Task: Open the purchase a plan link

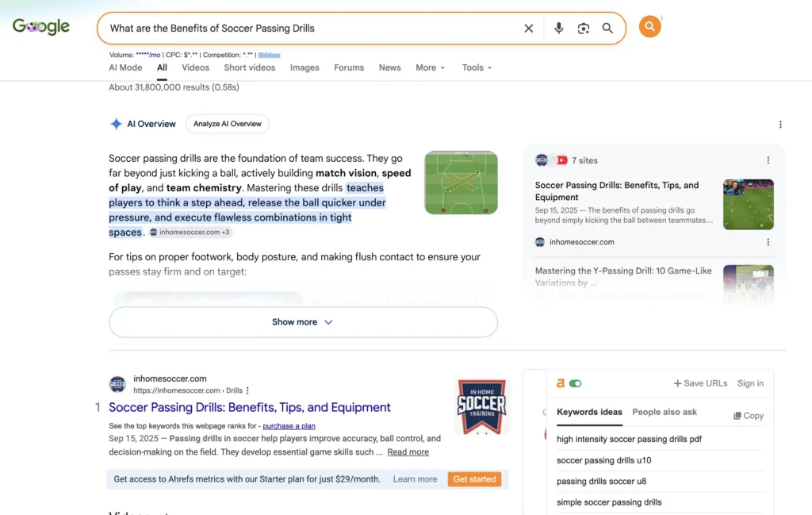Action: 289,426
